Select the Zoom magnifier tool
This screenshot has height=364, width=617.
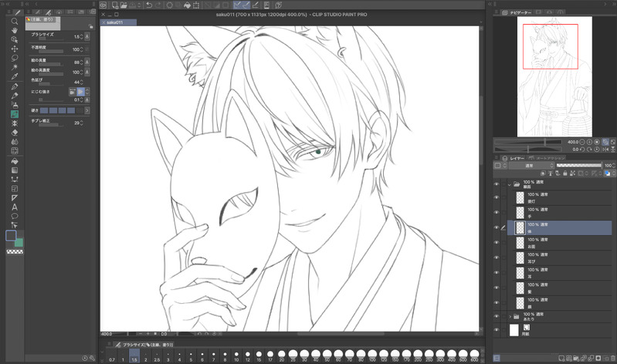[x=15, y=22]
